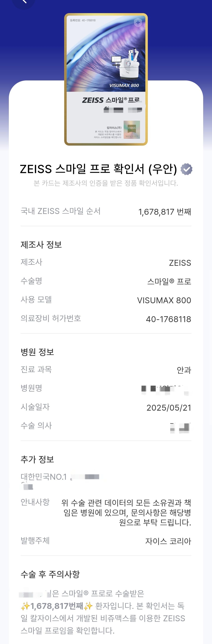Tap the 제조사 정보 section header
This screenshot has height=644, width=212.
[x=41, y=245]
